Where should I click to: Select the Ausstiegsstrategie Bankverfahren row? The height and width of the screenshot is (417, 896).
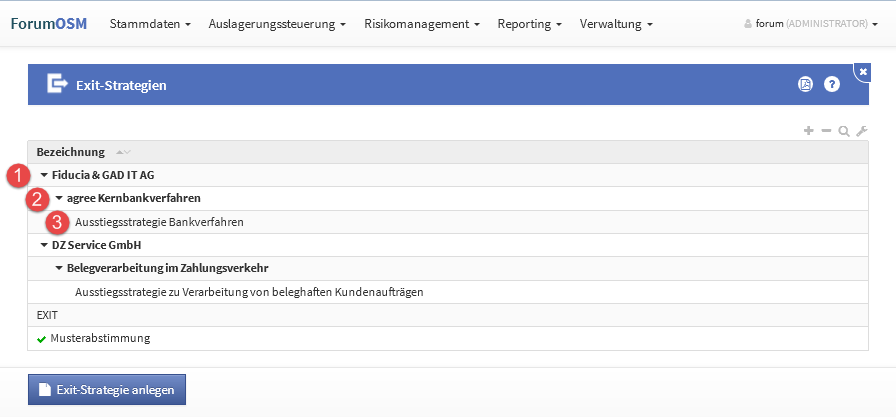pos(159,222)
